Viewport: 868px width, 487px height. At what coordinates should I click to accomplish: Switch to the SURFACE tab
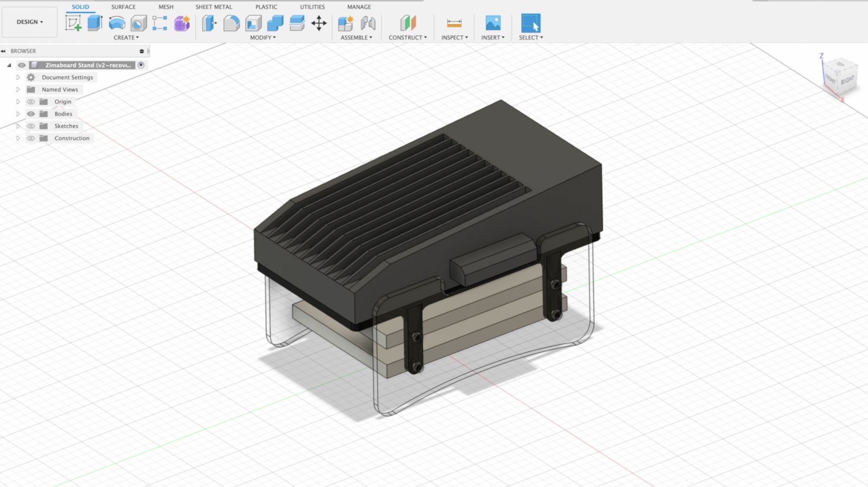pos(123,7)
